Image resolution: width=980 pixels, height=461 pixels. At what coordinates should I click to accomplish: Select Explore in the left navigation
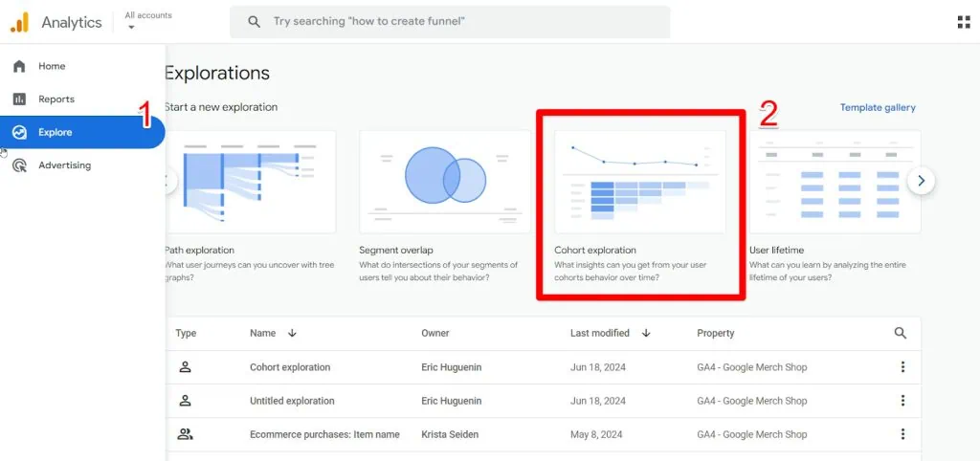tap(56, 133)
